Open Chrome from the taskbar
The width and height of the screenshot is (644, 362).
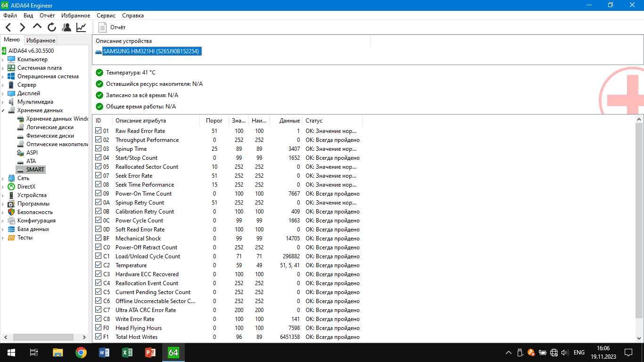[x=81, y=353]
